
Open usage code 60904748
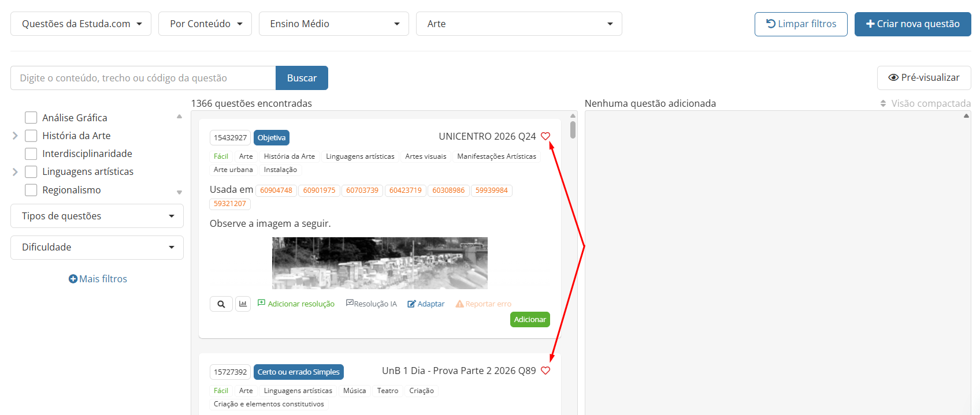point(276,190)
